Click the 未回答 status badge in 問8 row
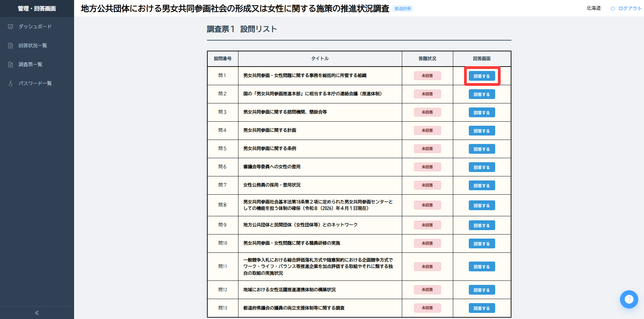Viewport: 644px width, 319px height. [x=427, y=205]
